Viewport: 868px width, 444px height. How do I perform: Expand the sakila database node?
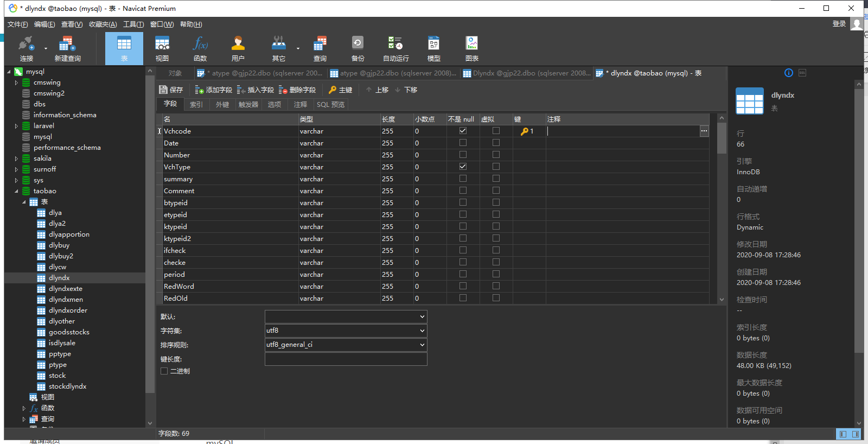coord(16,158)
